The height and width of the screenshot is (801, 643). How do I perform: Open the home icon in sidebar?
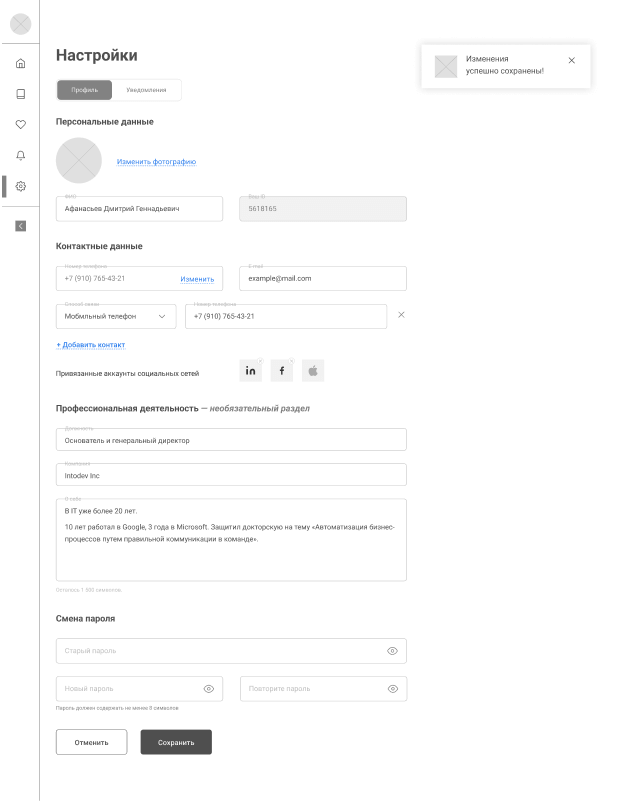click(21, 64)
